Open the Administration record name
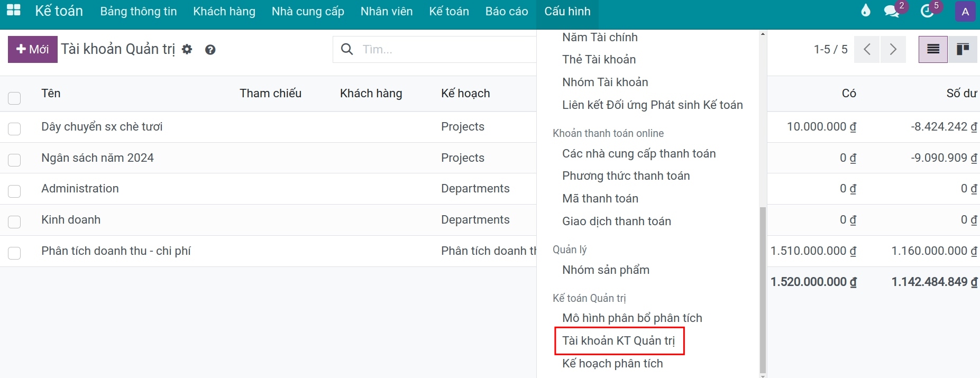The width and height of the screenshot is (980, 378). (80, 188)
